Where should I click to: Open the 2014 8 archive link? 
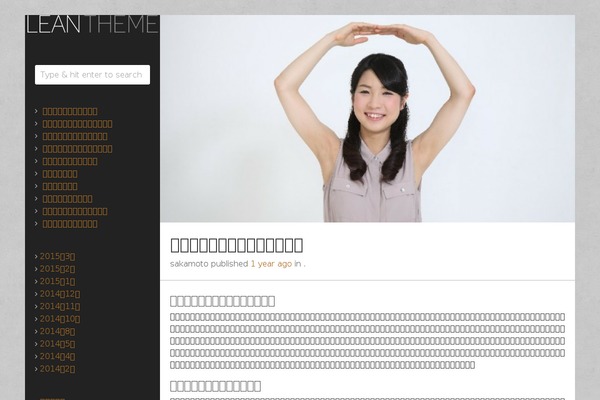point(57,331)
